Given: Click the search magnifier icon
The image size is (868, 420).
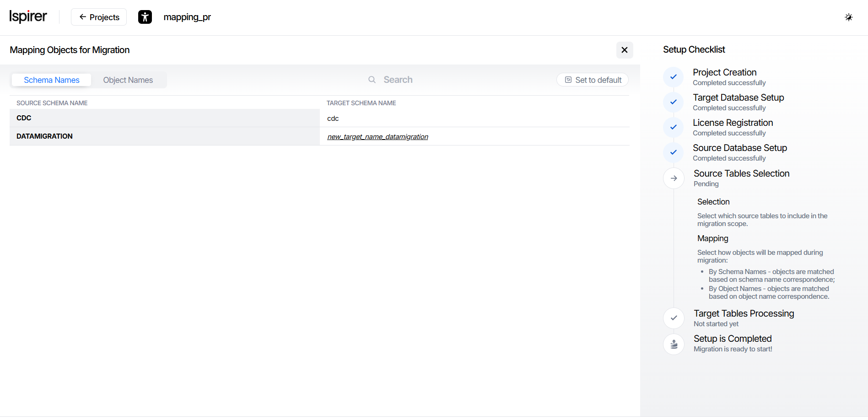Looking at the screenshot, I should (372, 80).
